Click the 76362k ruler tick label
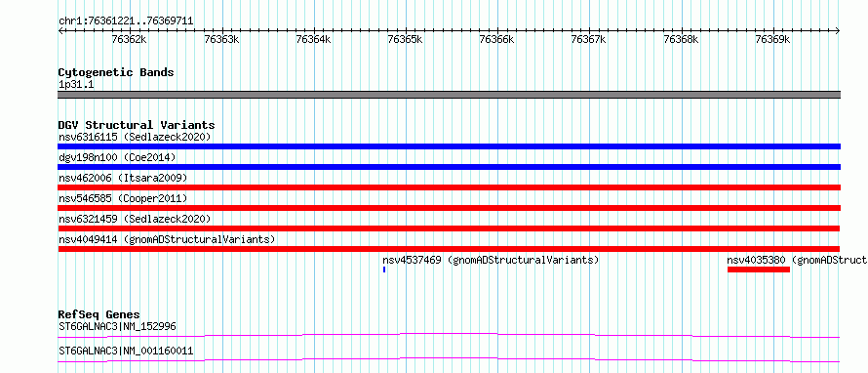 click(x=129, y=39)
